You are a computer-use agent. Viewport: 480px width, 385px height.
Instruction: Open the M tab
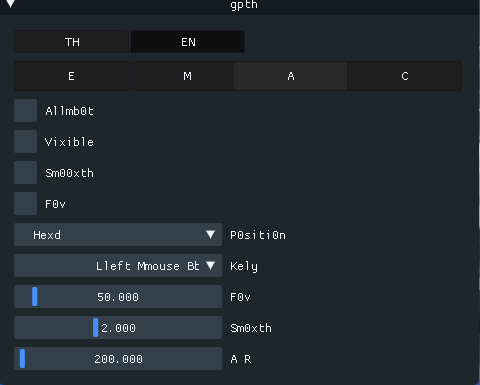pos(182,76)
